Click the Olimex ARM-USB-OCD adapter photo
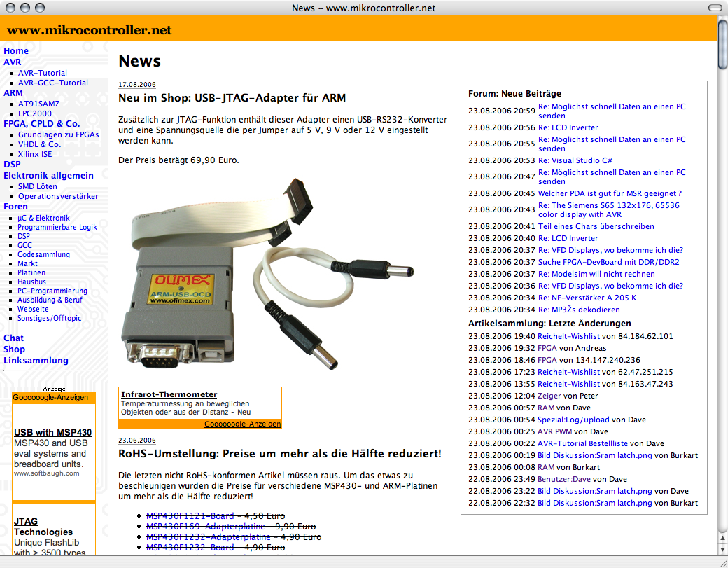This screenshot has height=568, width=728. coord(267,274)
